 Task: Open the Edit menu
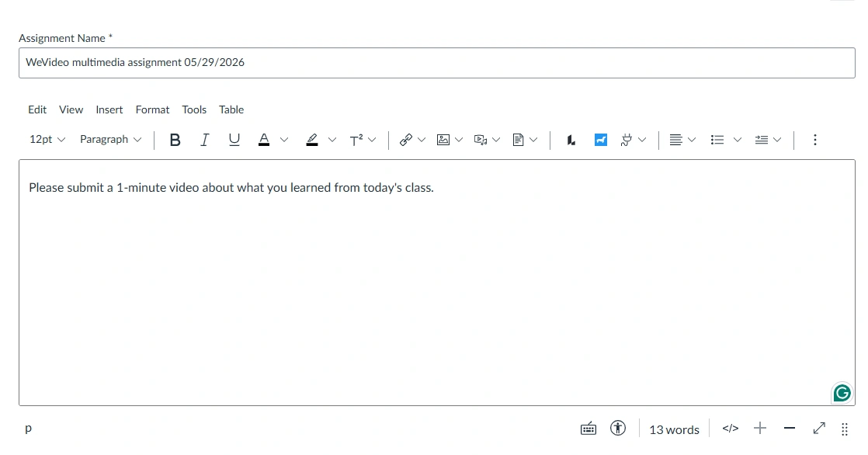coord(37,109)
